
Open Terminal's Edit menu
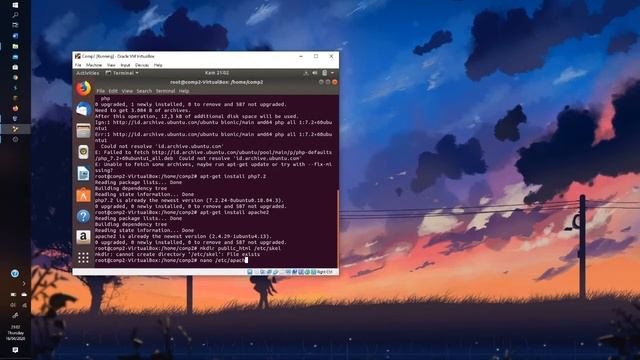click(x=113, y=91)
